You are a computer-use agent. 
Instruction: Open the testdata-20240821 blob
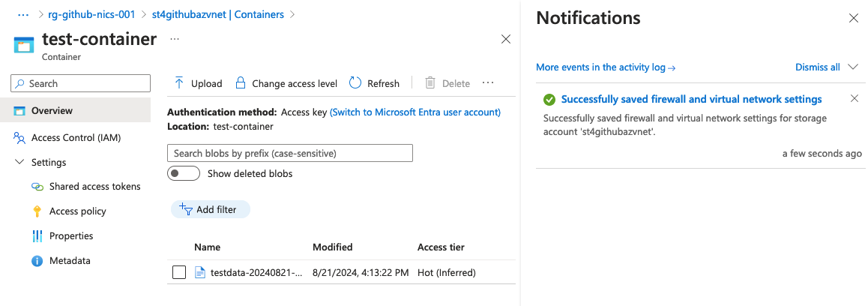click(256, 273)
